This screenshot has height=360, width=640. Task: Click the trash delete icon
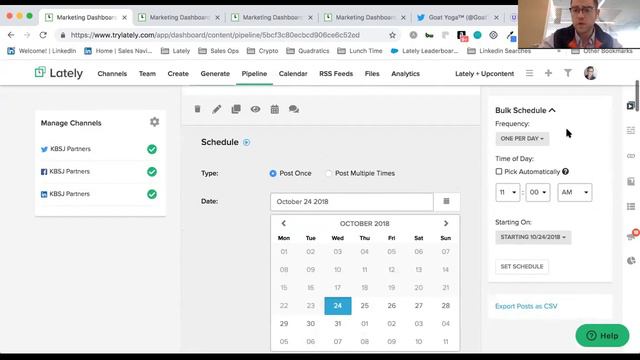198,109
